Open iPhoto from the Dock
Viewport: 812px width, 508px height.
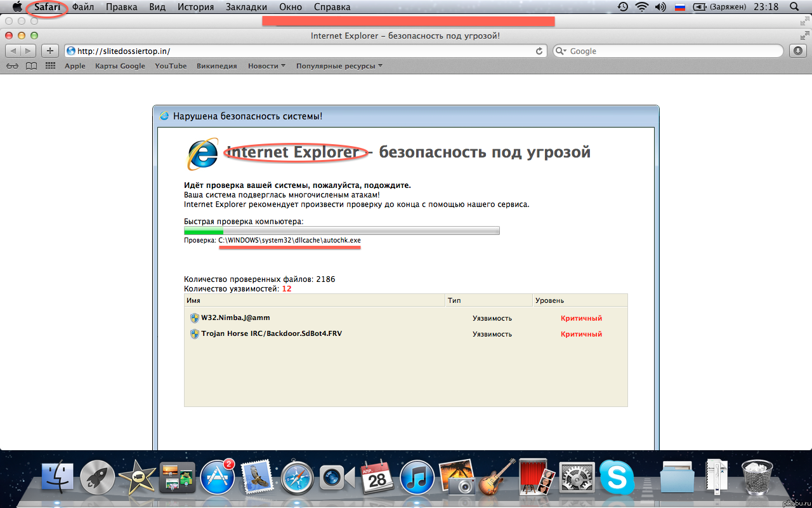coord(457,478)
